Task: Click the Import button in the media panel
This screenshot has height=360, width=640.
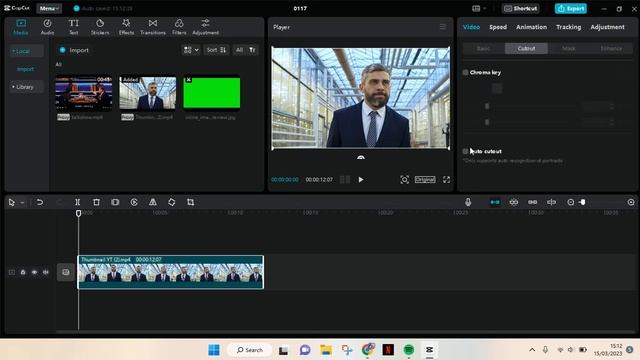Action: coord(74,50)
